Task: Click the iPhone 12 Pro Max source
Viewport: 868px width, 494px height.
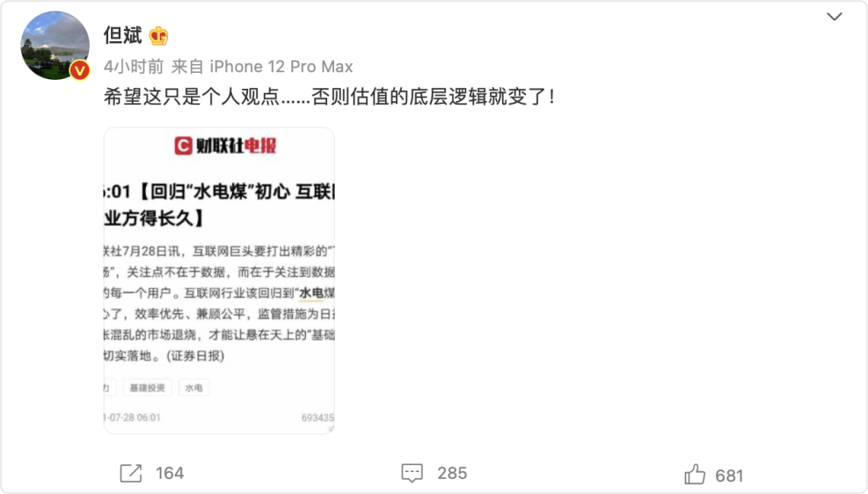Action: (281, 67)
